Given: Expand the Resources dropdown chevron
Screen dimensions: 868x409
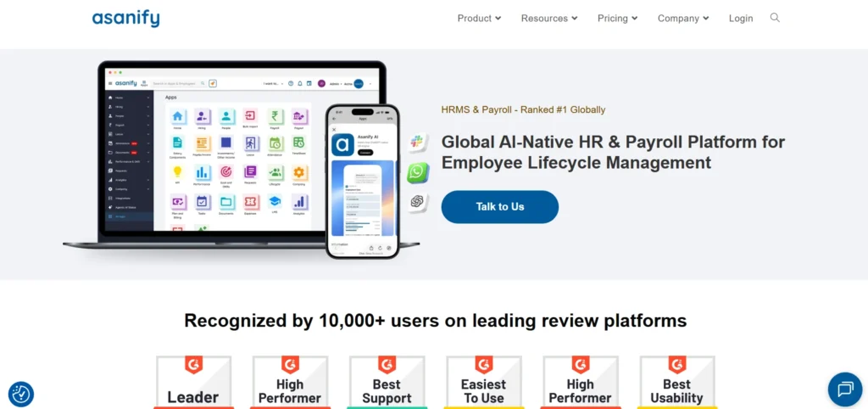Looking at the screenshot, I should (575, 19).
